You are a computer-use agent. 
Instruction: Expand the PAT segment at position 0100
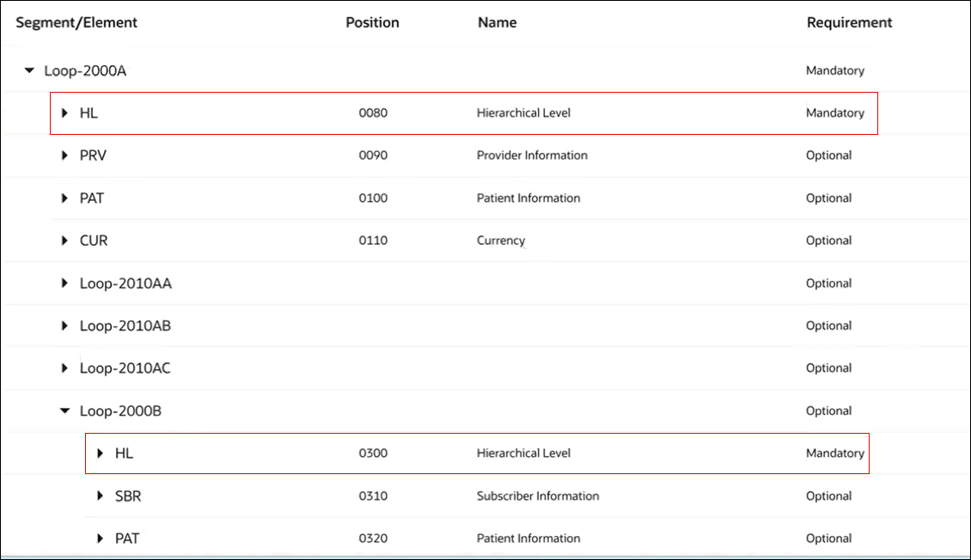[x=64, y=198]
